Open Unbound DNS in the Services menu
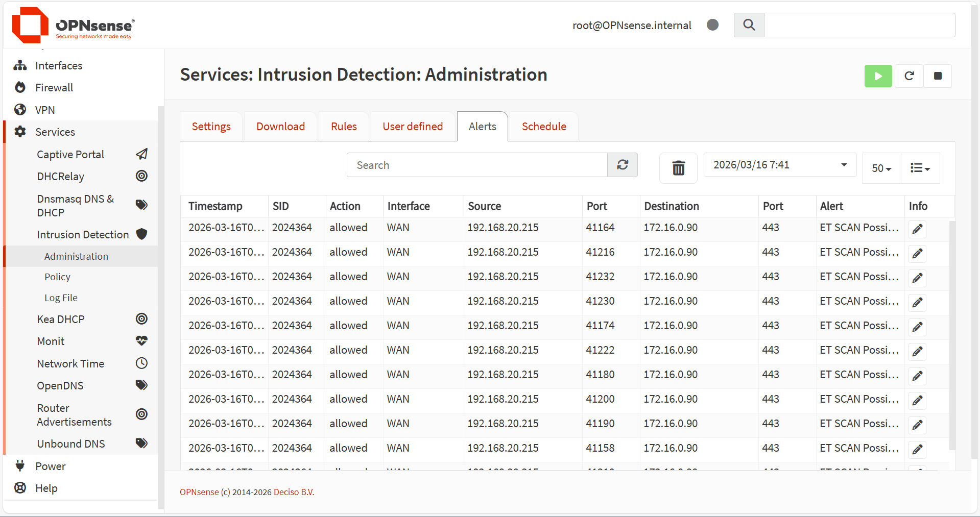The image size is (980, 517). [71, 444]
